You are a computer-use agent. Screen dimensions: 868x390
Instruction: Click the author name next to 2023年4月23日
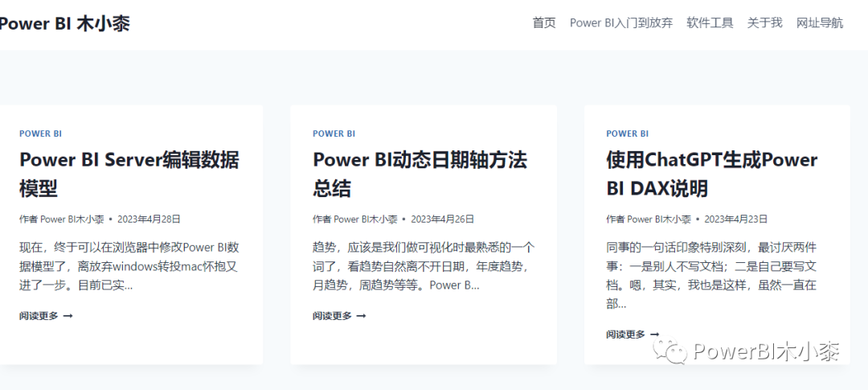pyautogui.click(x=659, y=219)
